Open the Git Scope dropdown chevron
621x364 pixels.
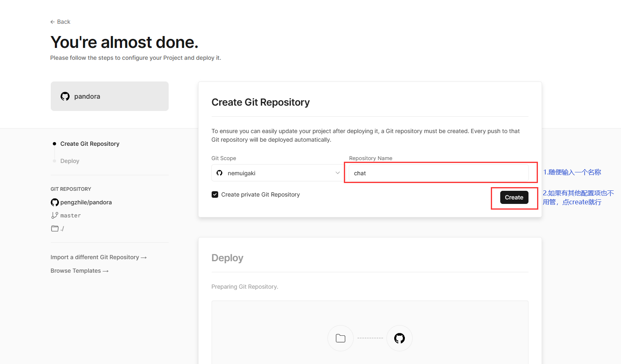[x=337, y=173]
